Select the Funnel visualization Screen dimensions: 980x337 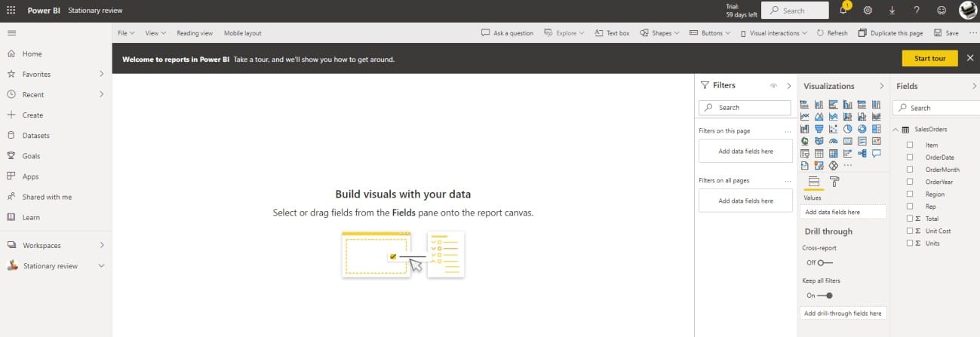pyautogui.click(x=819, y=129)
